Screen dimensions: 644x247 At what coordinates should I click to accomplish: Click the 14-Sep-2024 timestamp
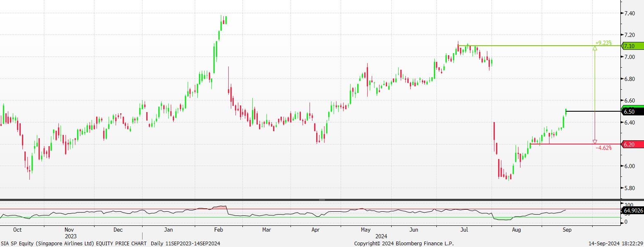(616, 243)
